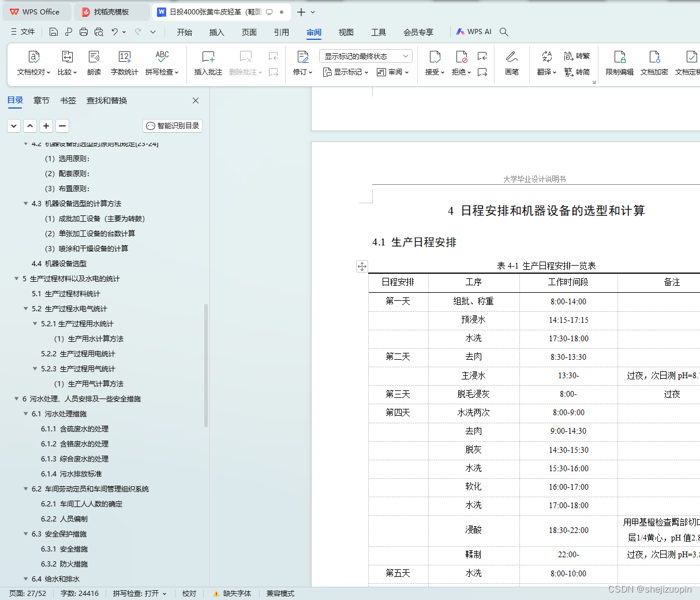Open the 修订 track changes tool
Image resolution: width=700 pixels, height=600 pixels.
pos(303,63)
